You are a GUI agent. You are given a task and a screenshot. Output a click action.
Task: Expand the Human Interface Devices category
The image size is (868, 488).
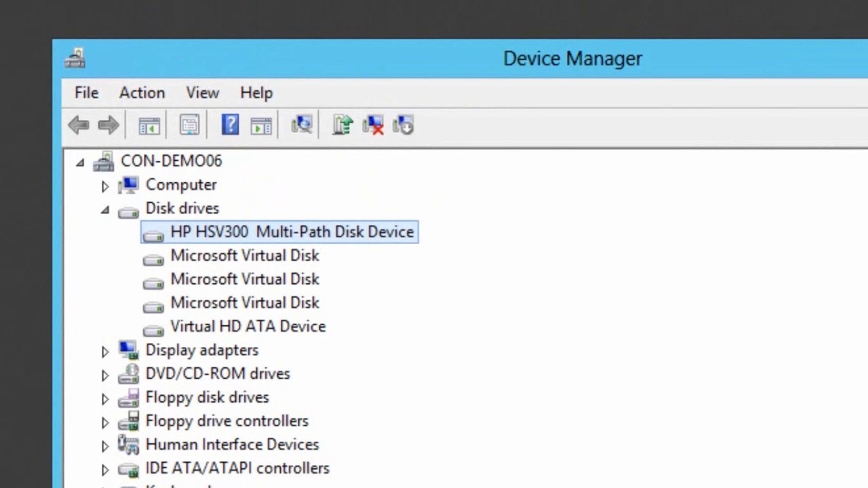click(105, 446)
